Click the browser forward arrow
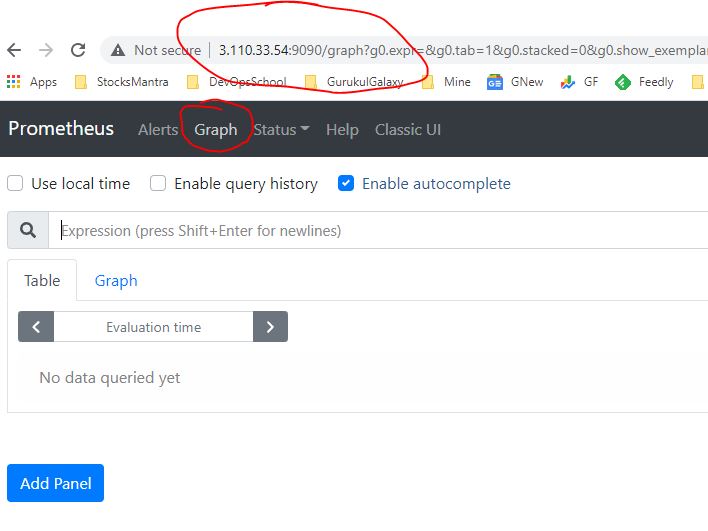708x531 pixels. (46, 50)
